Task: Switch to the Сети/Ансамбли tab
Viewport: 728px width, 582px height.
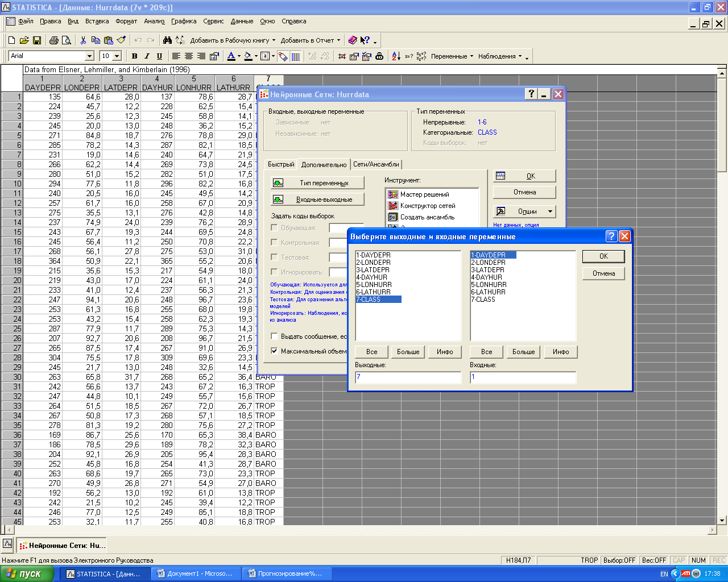Action: point(376,164)
